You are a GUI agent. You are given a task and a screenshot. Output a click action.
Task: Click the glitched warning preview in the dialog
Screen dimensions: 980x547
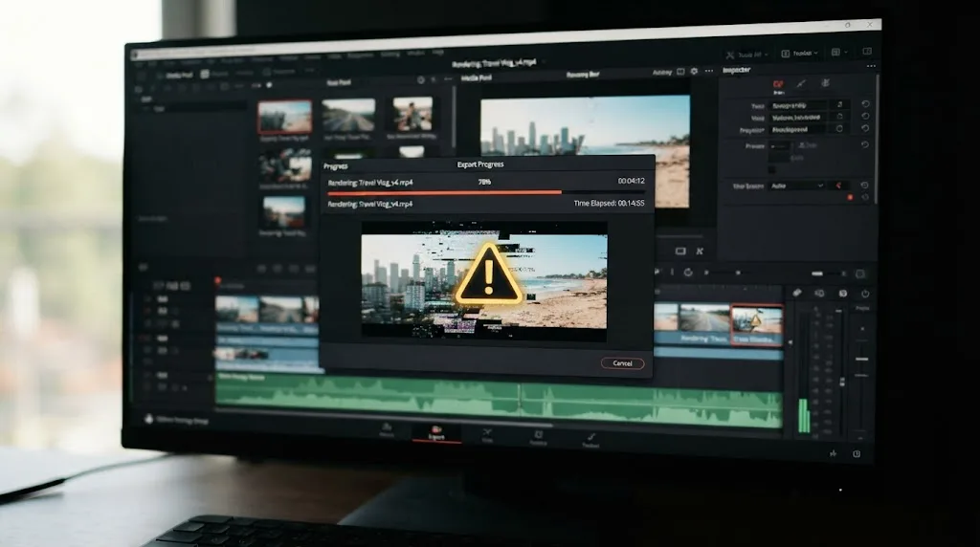click(x=484, y=281)
